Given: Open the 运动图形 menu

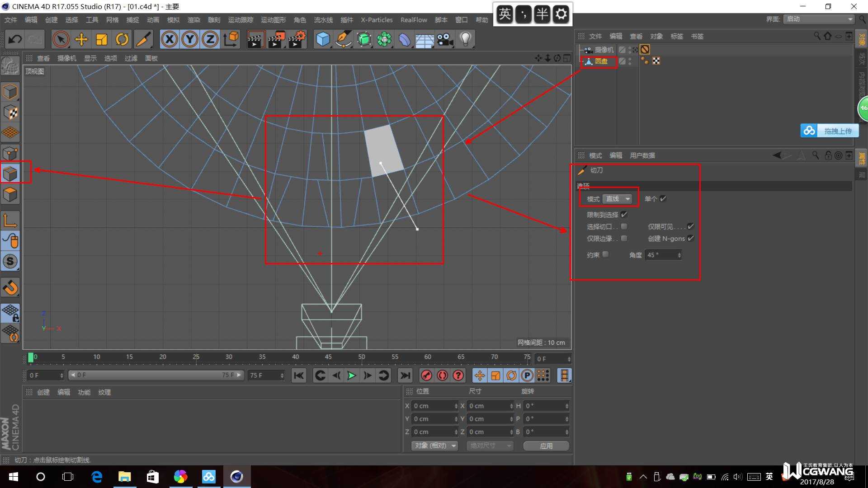Looking at the screenshot, I should (273, 20).
